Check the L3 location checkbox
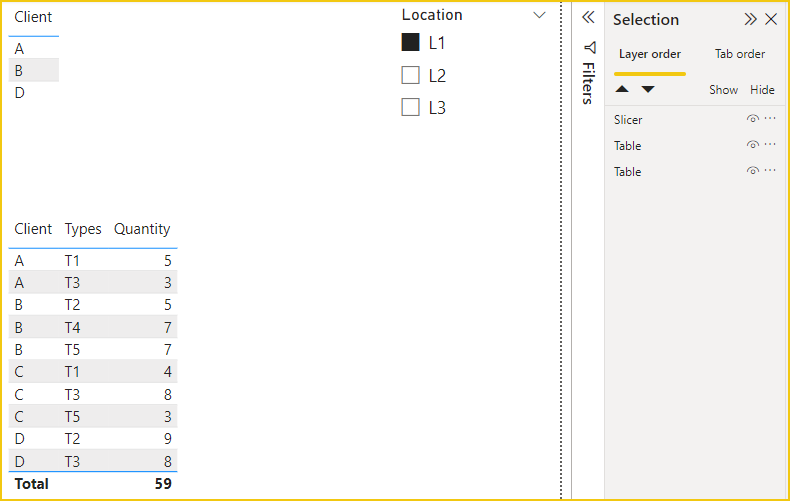This screenshot has height=501, width=790. point(411,107)
